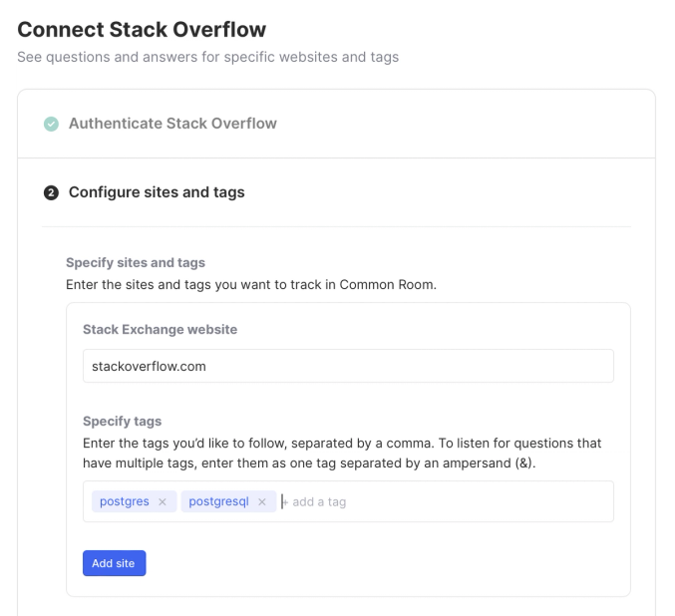
Task: Click the 'See questions and answers' subtitle
Action: (208, 57)
